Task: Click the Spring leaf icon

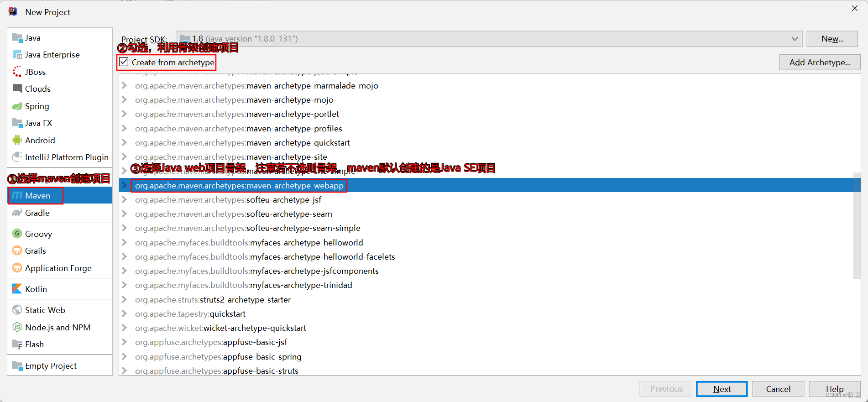Action: [x=17, y=106]
